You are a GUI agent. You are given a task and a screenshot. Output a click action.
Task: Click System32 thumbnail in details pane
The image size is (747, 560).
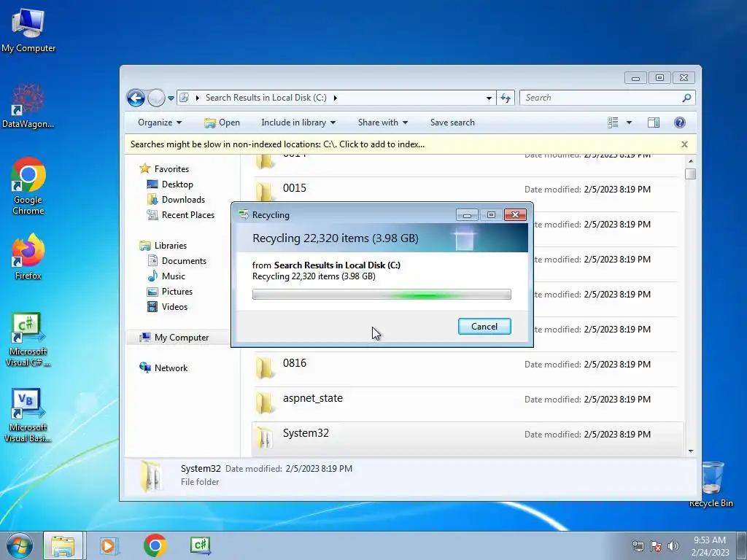click(x=152, y=476)
